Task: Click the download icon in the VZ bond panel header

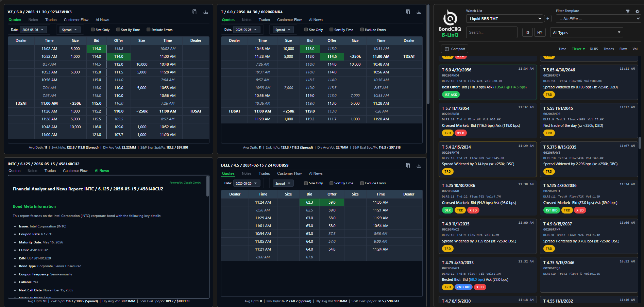Action: (x=206, y=12)
